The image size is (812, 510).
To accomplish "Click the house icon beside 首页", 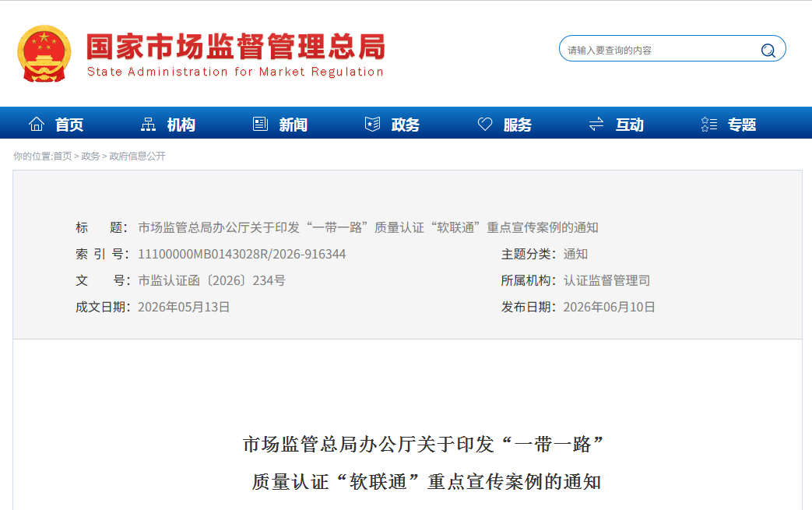I will pyautogui.click(x=37, y=125).
